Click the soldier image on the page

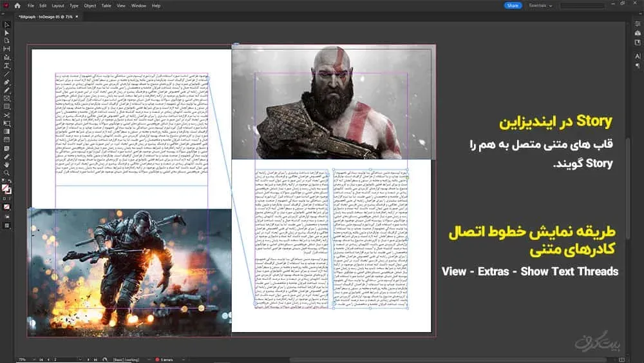point(129,272)
